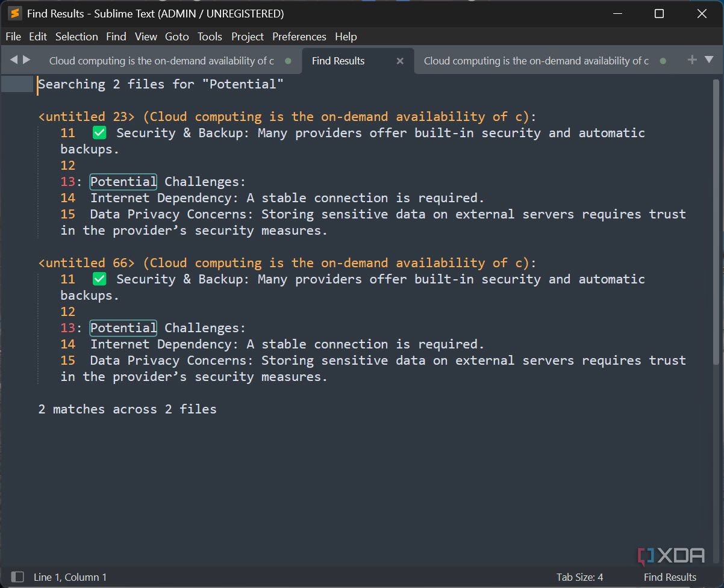The height and width of the screenshot is (588, 724).
Task: Switch to the last Cloud computing tab
Action: point(536,61)
